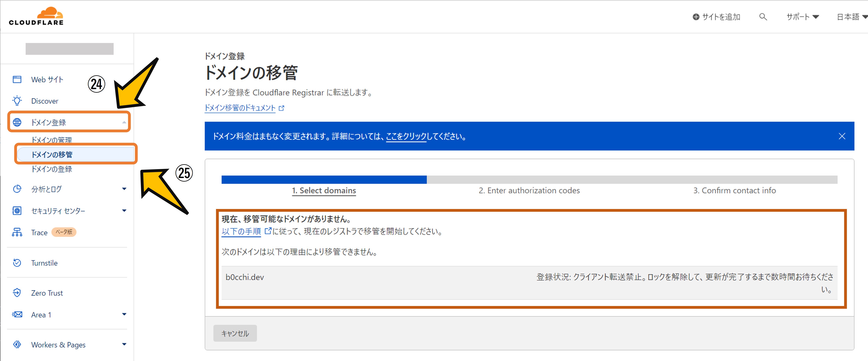Viewport: 868px width, 361px height.
Task: Click the Trace network icon
Action: pos(17,232)
